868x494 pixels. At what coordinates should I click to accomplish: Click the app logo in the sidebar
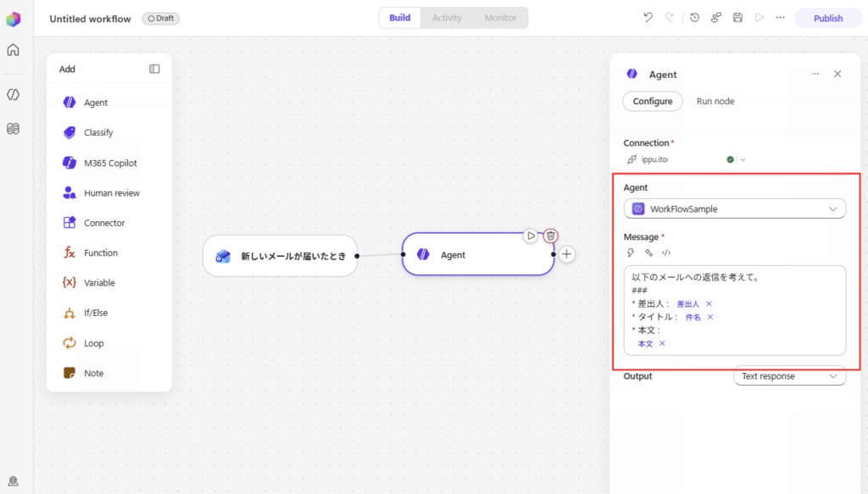pos(14,19)
